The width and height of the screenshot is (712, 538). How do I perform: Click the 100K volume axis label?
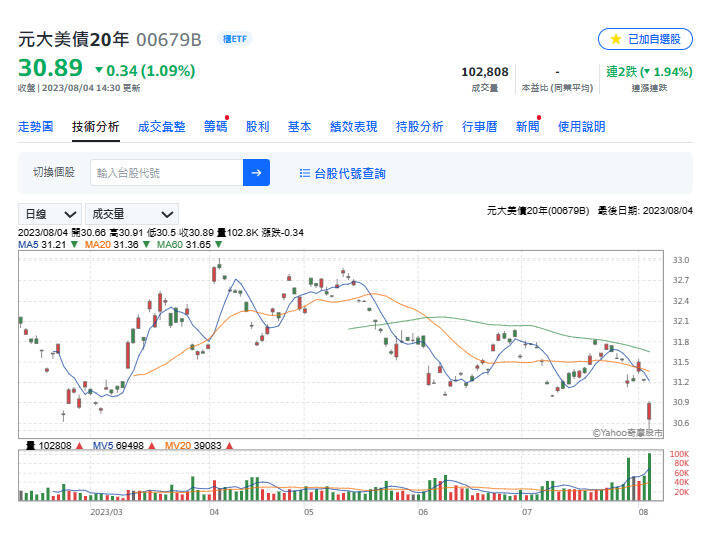(x=679, y=454)
